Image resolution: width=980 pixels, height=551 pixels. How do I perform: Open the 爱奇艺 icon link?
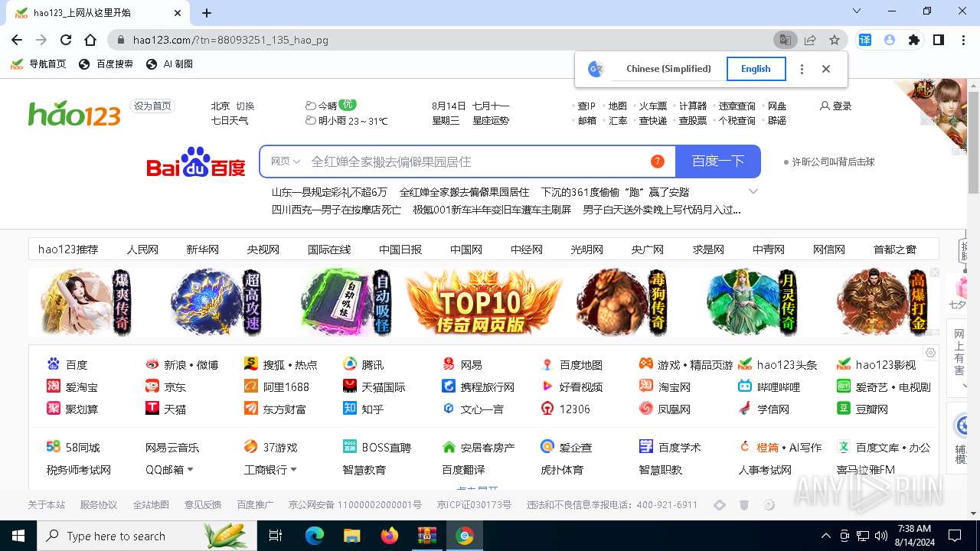[x=844, y=386]
